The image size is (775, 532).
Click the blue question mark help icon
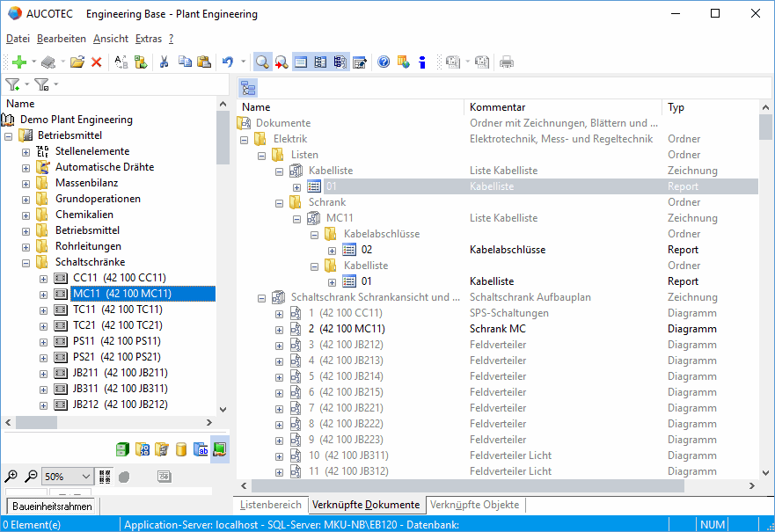coord(384,62)
